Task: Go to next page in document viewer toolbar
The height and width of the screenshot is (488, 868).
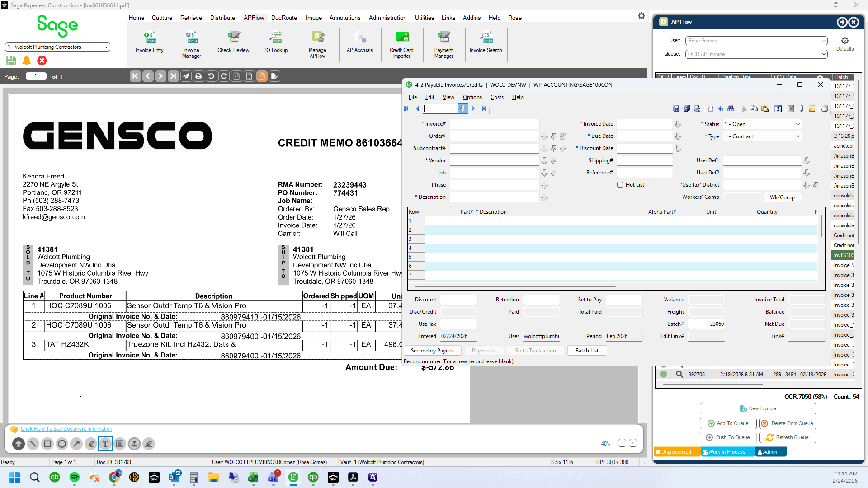Action: (160, 76)
